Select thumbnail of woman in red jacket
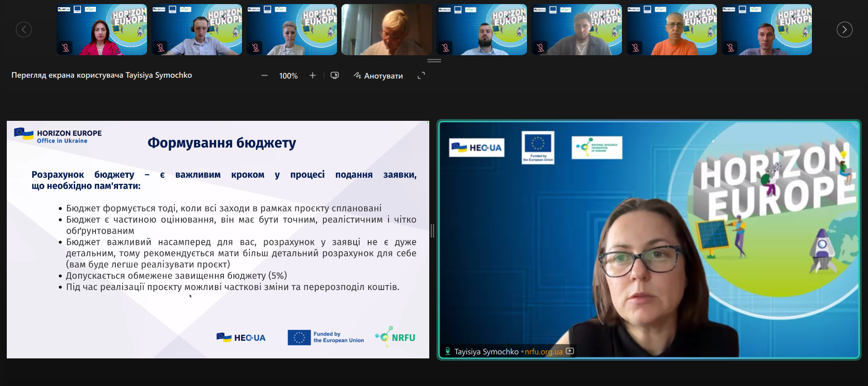The height and width of the screenshot is (386, 868). (x=102, y=30)
